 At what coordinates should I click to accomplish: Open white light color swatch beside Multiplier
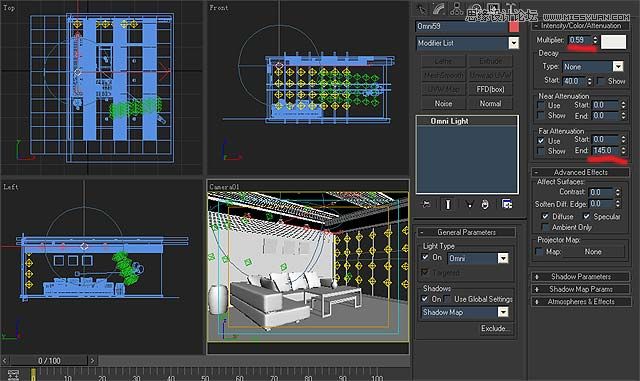click(613, 42)
